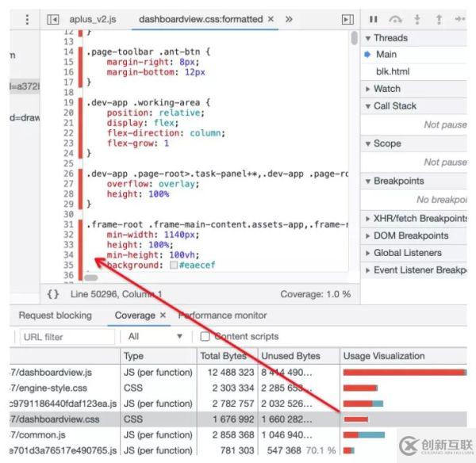
Task: Click the overflow: overlay declaration
Action: coord(153,184)
